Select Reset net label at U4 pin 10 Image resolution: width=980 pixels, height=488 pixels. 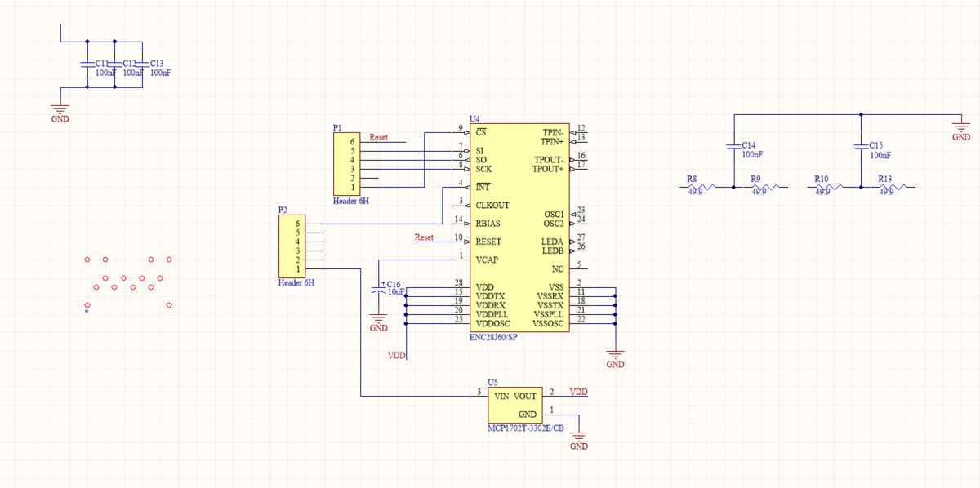pos(424,237)
